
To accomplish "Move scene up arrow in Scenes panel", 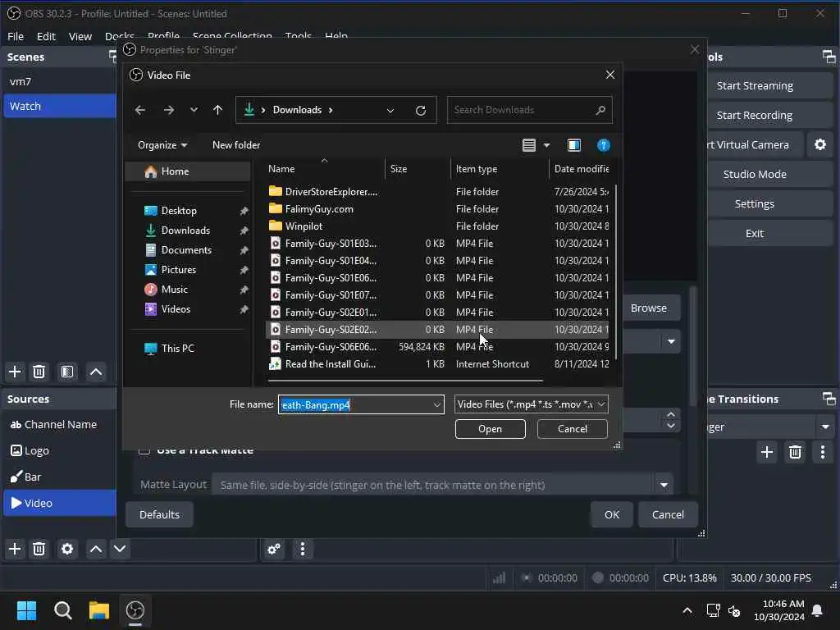I will [96, 372].
